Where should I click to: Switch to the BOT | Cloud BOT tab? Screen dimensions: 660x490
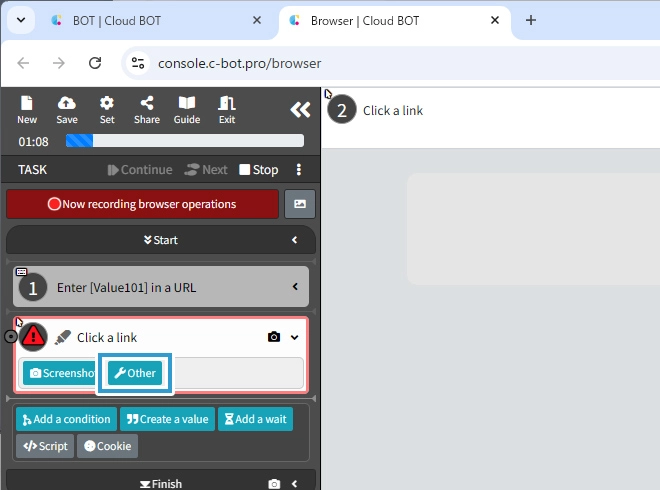[150, 20]
